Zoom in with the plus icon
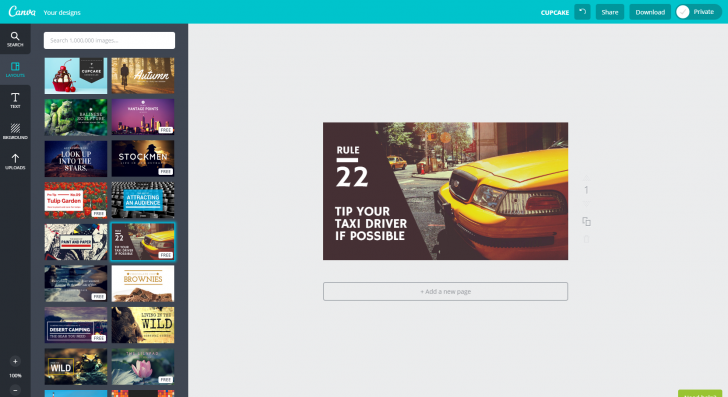 coord(15,361)
